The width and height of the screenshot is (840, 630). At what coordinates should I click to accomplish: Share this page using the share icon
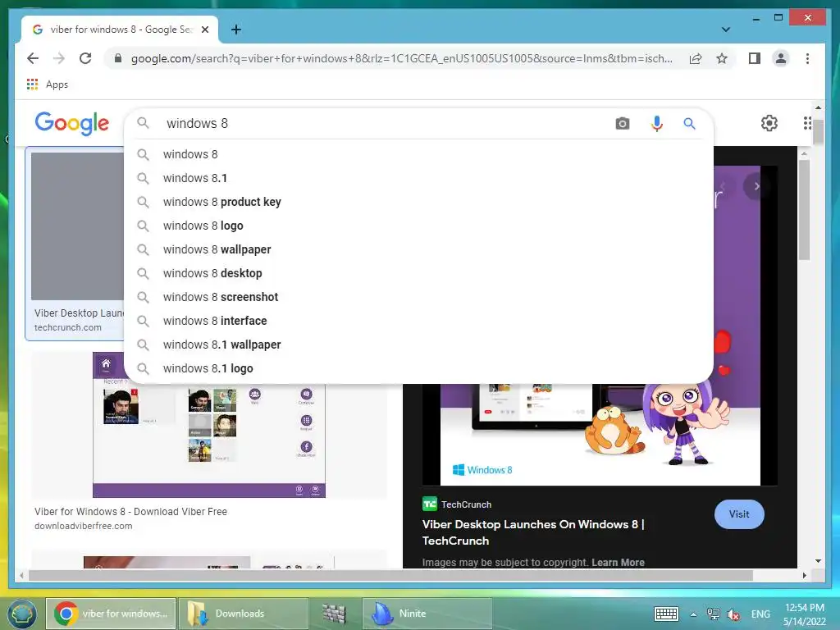tap(696, 58)
